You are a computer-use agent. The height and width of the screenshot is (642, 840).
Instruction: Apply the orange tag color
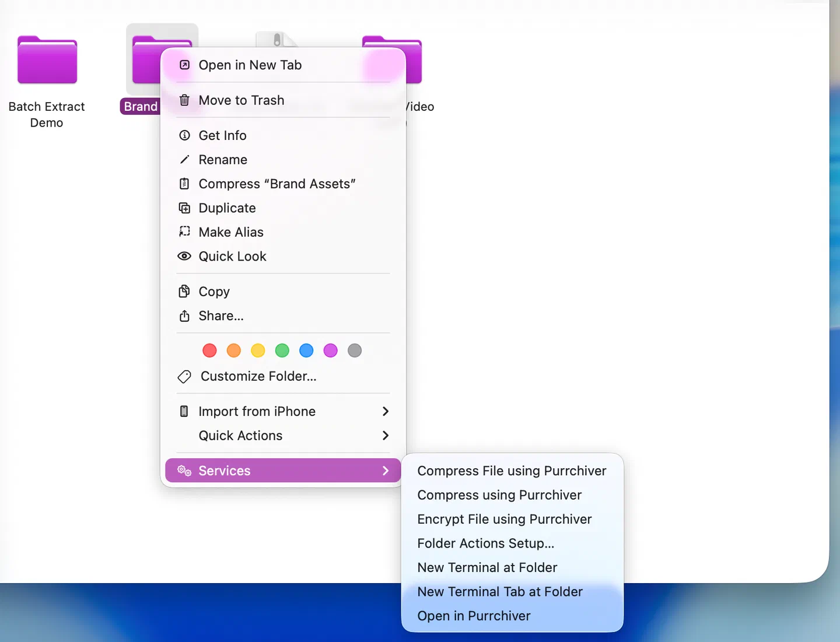[x=234, y=350]
